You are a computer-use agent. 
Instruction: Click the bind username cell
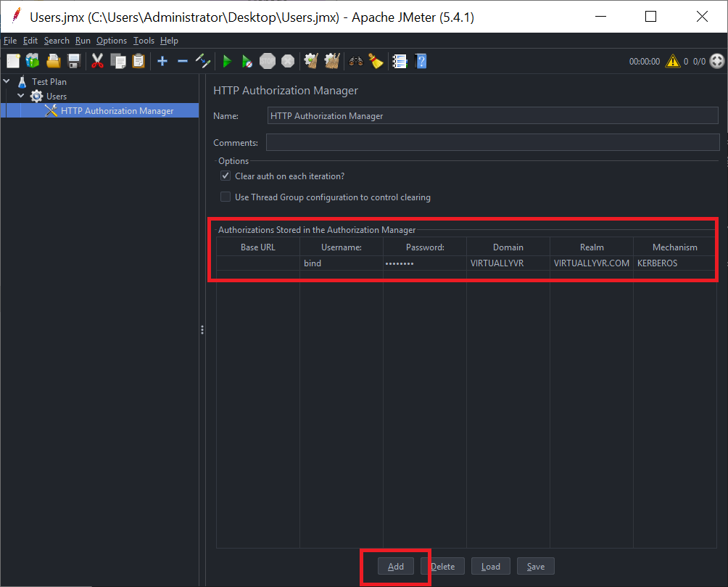click(342, 263)
